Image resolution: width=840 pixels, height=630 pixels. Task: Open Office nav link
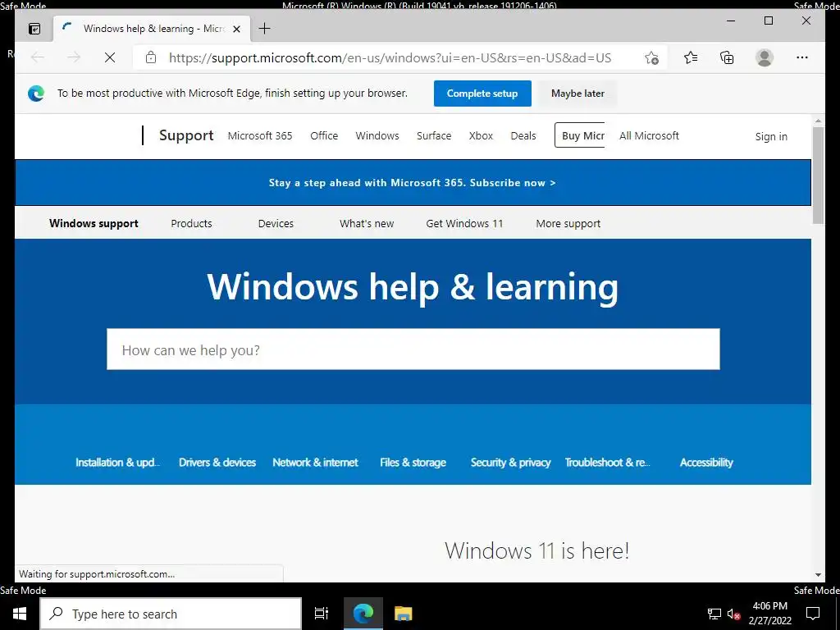[x=324, y=136]
